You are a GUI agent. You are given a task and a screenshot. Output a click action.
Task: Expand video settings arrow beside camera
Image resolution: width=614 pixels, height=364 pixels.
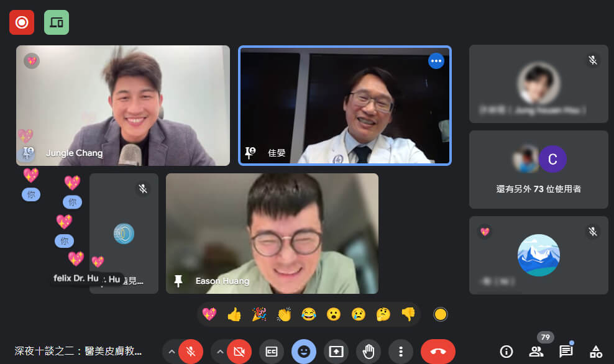coord(219,352)
